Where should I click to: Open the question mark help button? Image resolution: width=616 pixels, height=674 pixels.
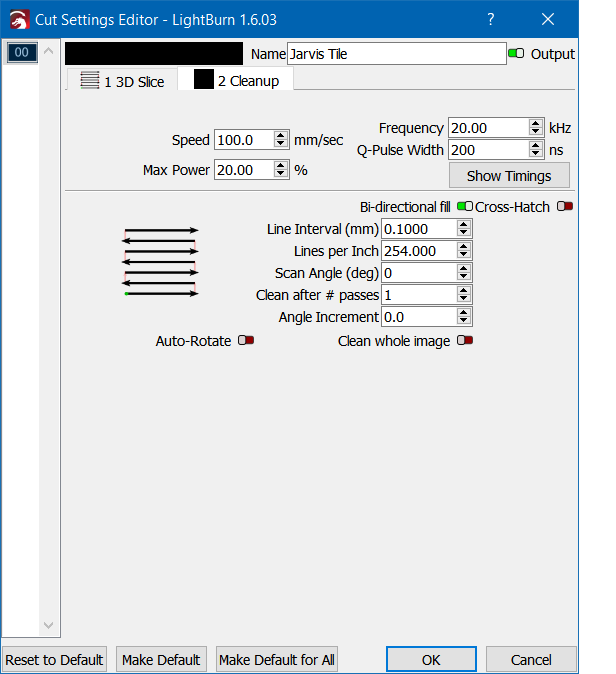(x=490, y=19)
